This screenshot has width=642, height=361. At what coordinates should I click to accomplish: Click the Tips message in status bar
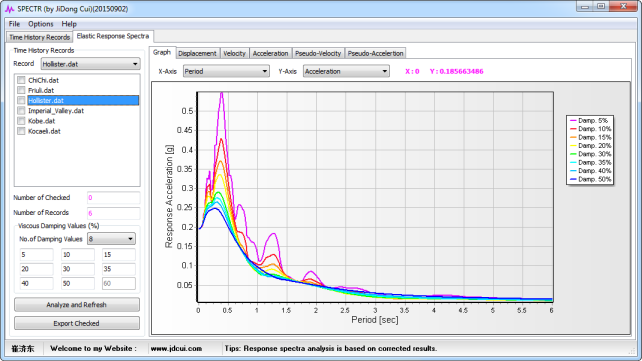click(330, 348)
